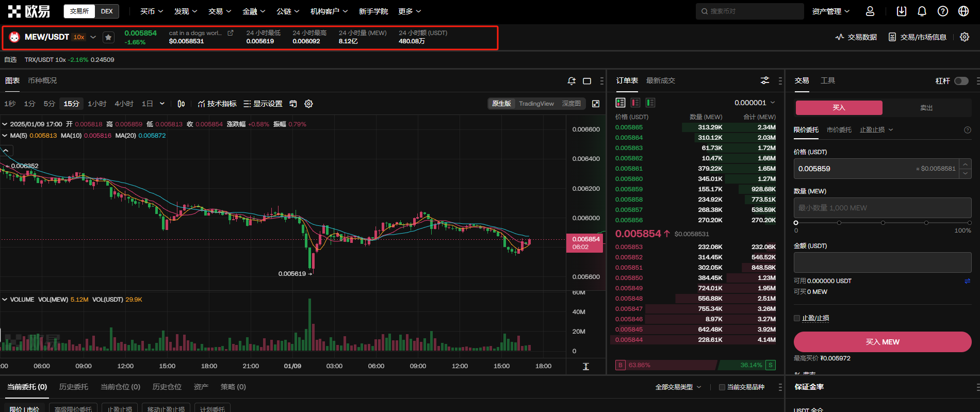Open the download app icon

[902, 11]
